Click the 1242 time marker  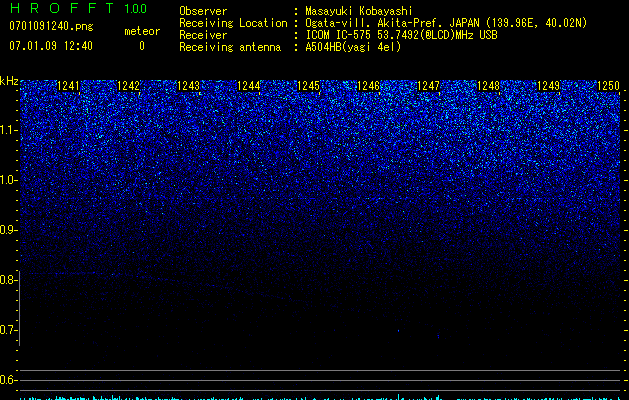pos(128,86)
